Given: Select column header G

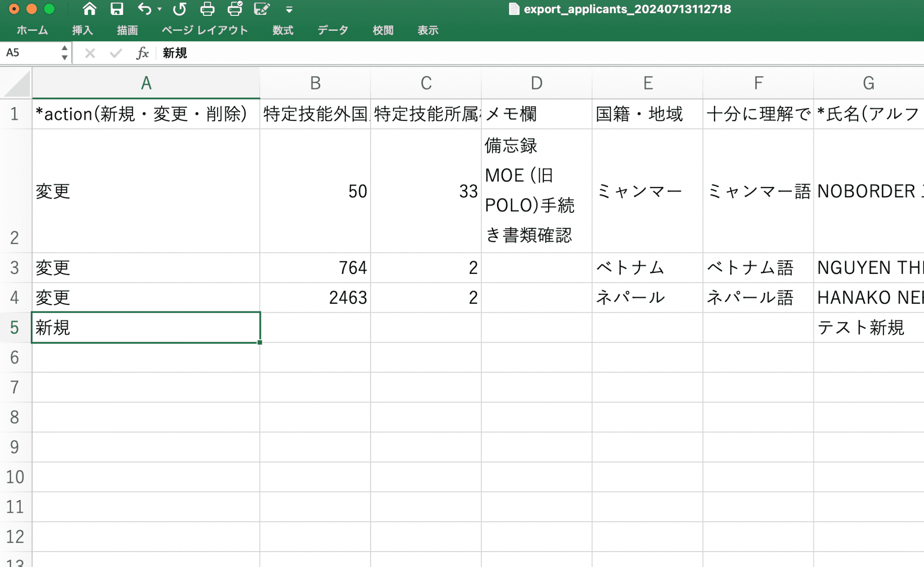Looking at the screenshot, I should click(x=869, y=82).
